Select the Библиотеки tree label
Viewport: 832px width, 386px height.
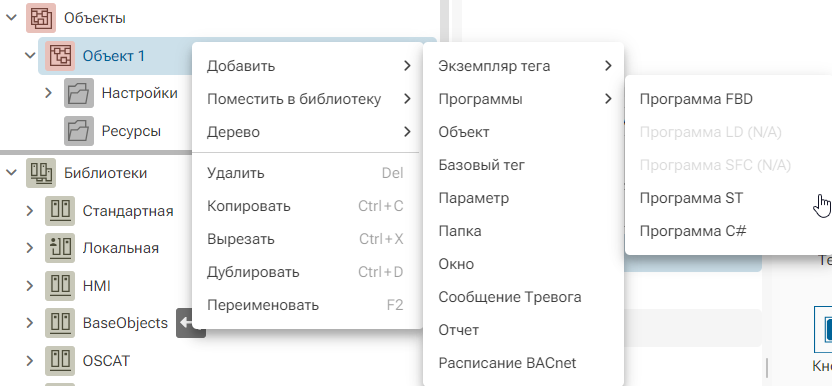tap(106, 173)
